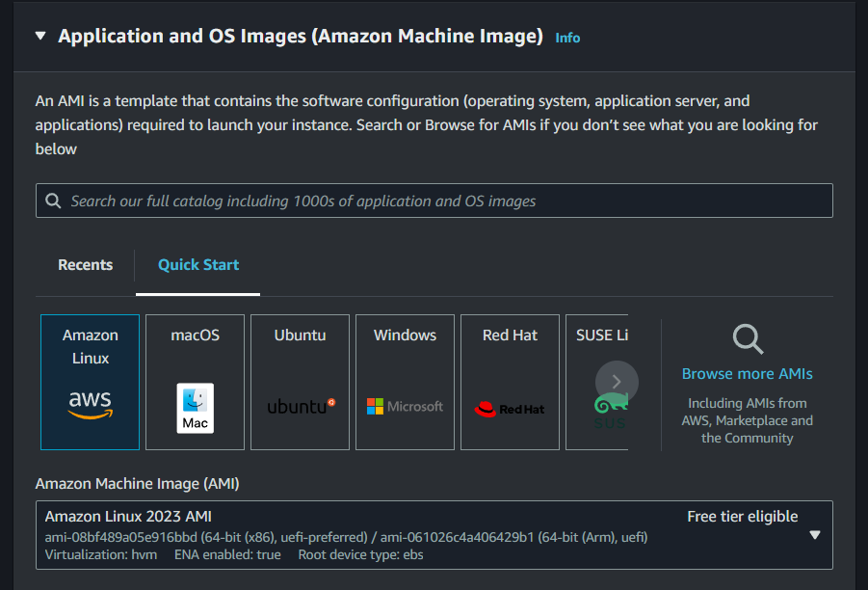Screen dimensions: 868x590
Task: Open the Quick Start tab
Action: (x=198, y=265)
